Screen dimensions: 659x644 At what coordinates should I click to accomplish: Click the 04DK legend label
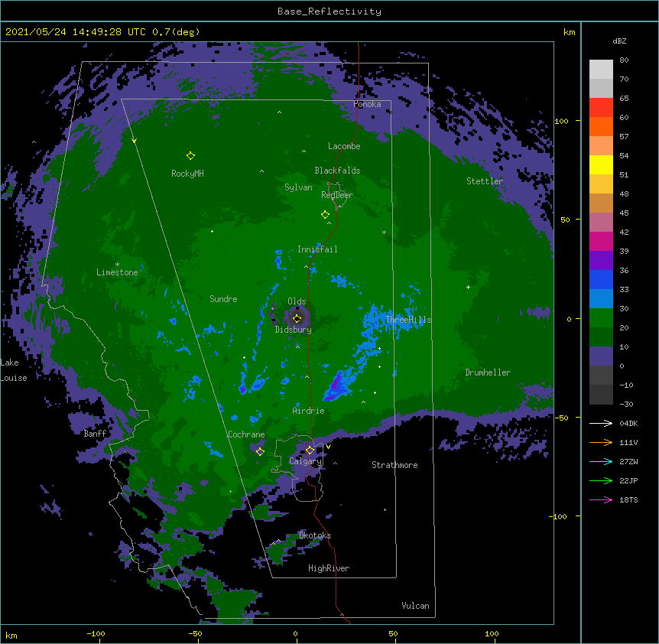[x=628, y=423]
